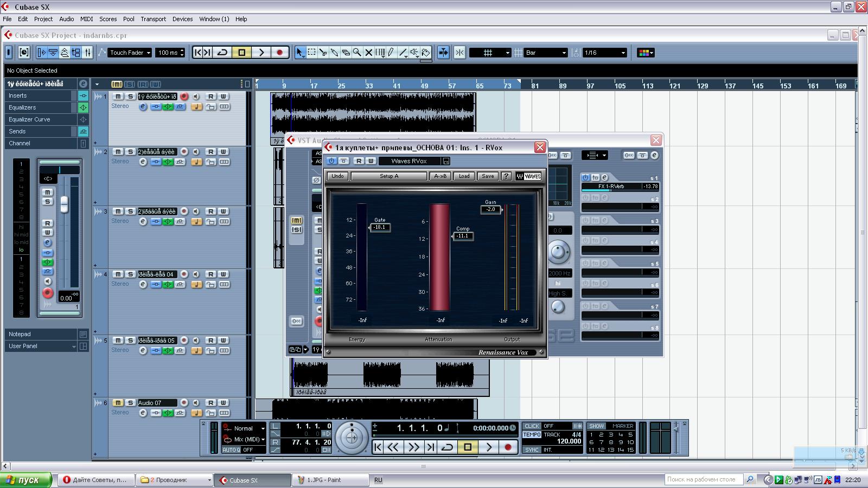Click Load in RVox plugin
The image size is (868, 488).
coord(464,176)
